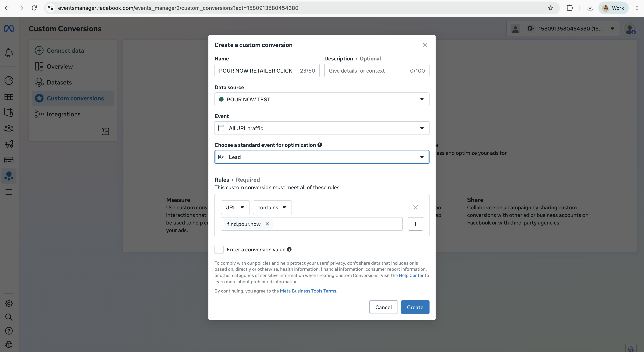Change the contains rule operator dropdown
The image size is (644, 352).
(x=272, y=207)
